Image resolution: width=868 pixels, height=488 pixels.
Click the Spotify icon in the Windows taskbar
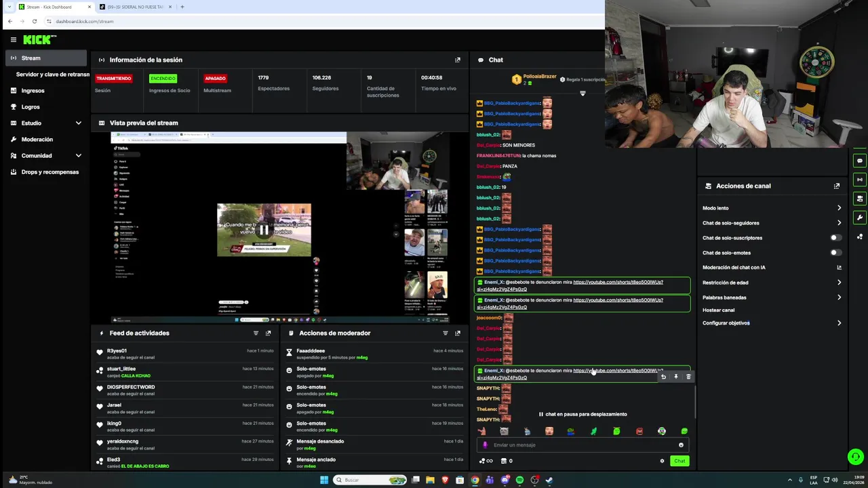[x=519, y=480]
